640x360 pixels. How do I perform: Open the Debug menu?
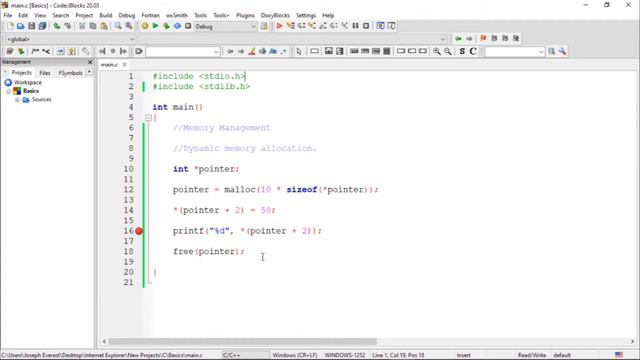click(x=127, y=16)
